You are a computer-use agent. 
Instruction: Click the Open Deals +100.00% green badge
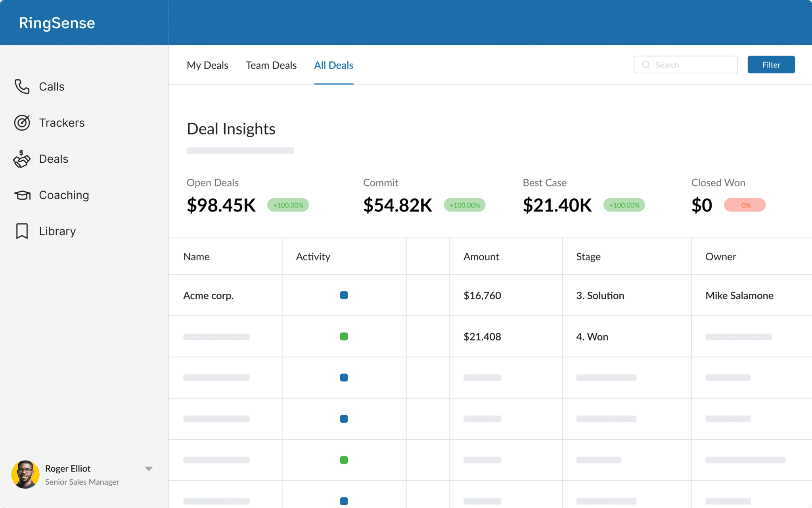point(288,205)
